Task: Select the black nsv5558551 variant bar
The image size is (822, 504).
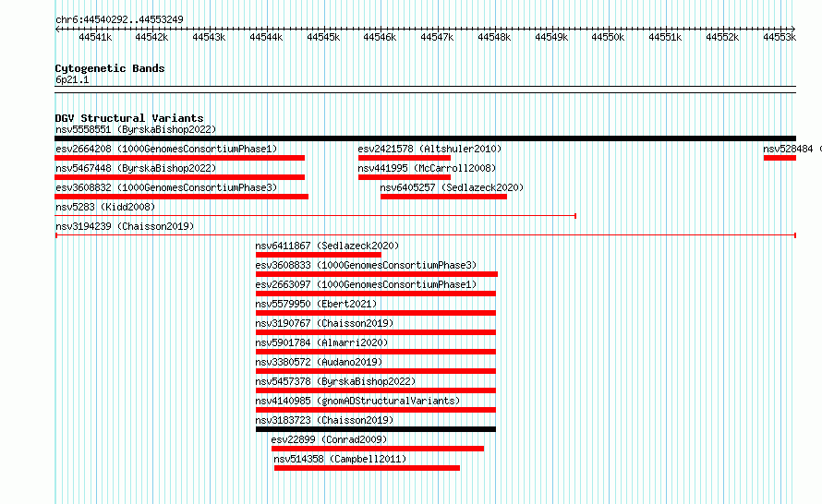Action: click(425, 138)
